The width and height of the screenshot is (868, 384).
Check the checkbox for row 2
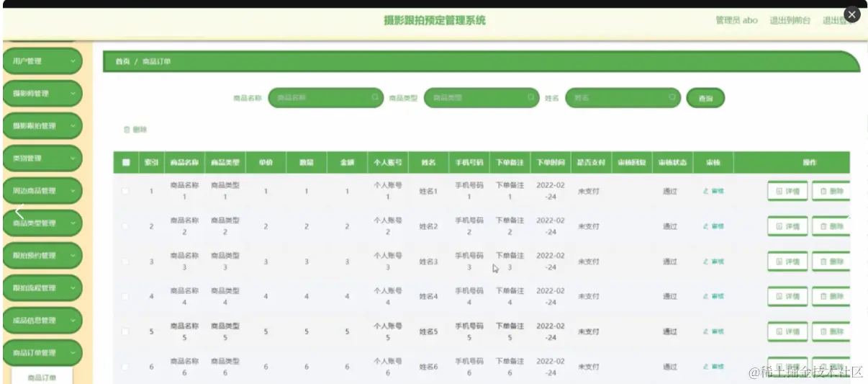(126, 226)
